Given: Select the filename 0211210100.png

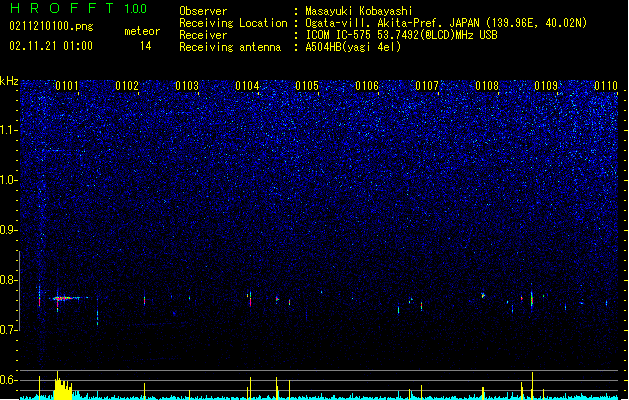Looking at the screenshot, I should tap(51, 26).
